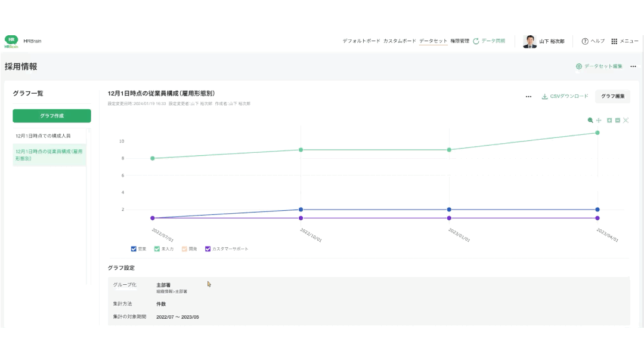This screenshot has height=363, width=644.
Task: Open the user profile avatar photo
Action: tap(530, 42)
